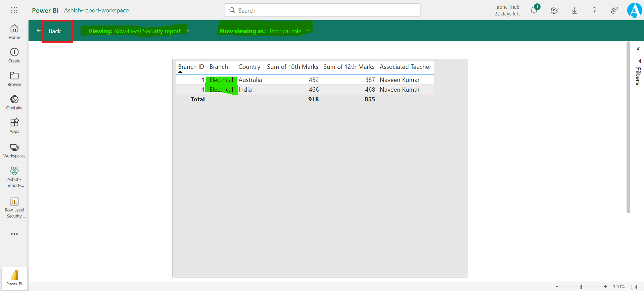Open the Settings gear

(x=554, y=10)
